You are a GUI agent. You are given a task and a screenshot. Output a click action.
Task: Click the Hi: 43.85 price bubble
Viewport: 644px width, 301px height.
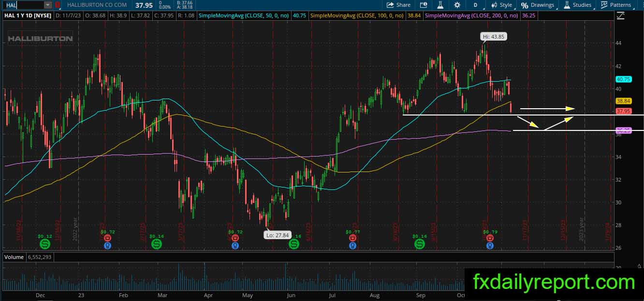tap(494, 36)
